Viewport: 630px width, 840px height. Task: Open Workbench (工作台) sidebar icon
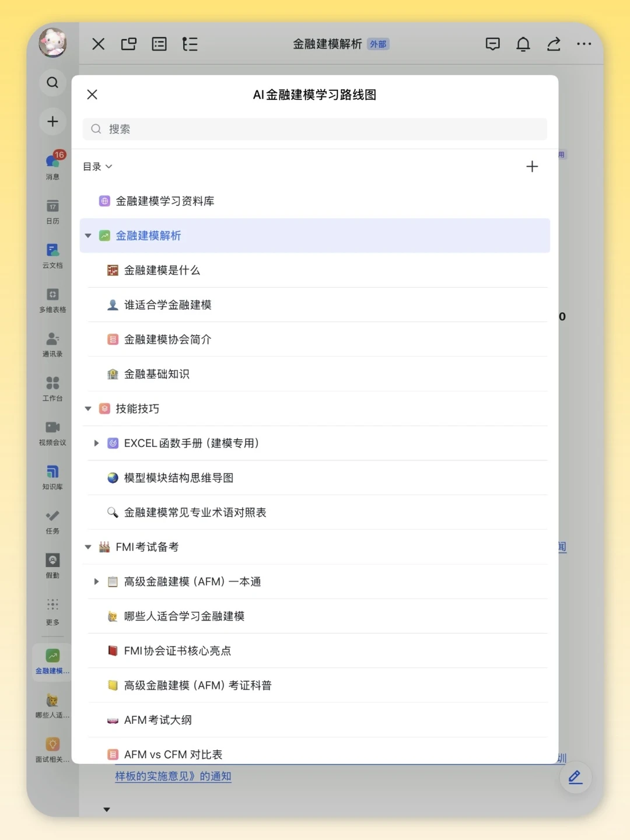click(x=52, y=388)
